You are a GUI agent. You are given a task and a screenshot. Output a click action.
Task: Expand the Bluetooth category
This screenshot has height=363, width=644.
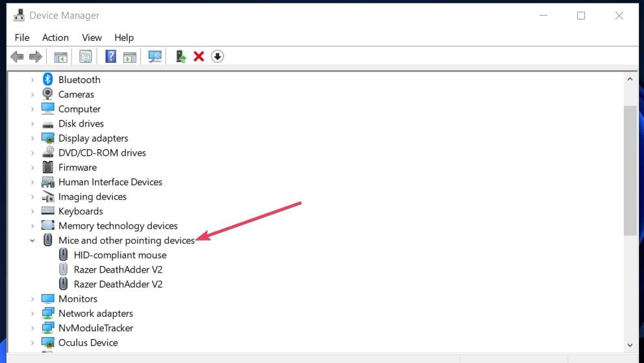[x=32, y=80]
